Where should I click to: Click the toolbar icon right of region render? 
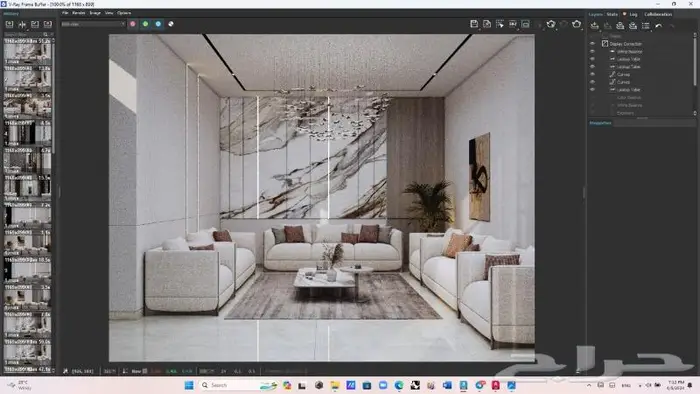click(x=513, y=24)
